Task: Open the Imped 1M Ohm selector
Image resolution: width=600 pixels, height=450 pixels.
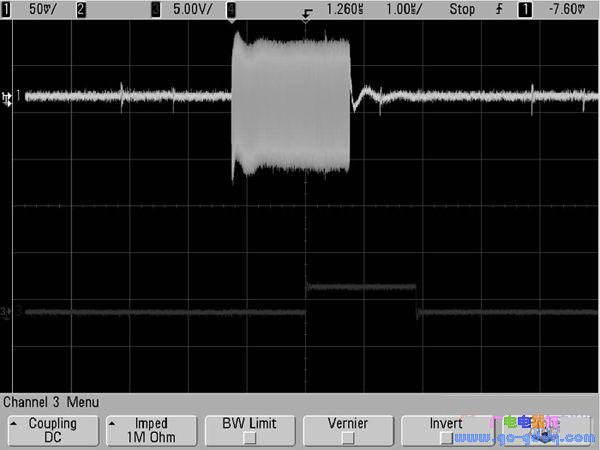Action: tap(151, 430)
